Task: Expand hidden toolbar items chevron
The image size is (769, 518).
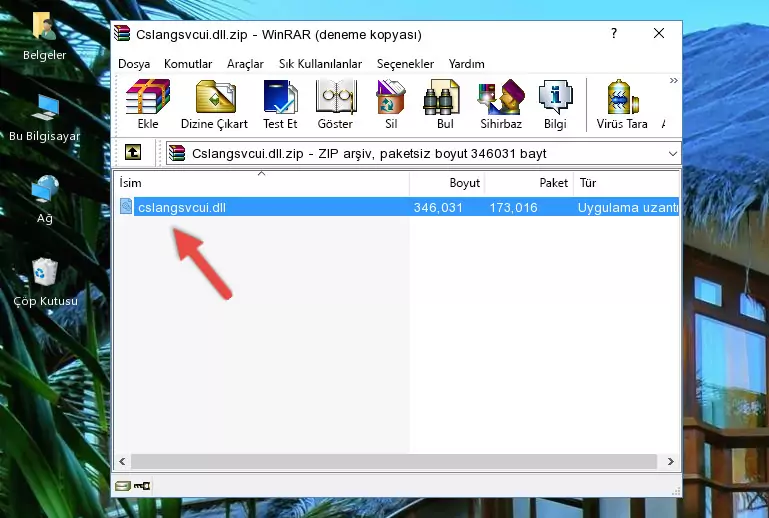Action: (x=673, y=80)
